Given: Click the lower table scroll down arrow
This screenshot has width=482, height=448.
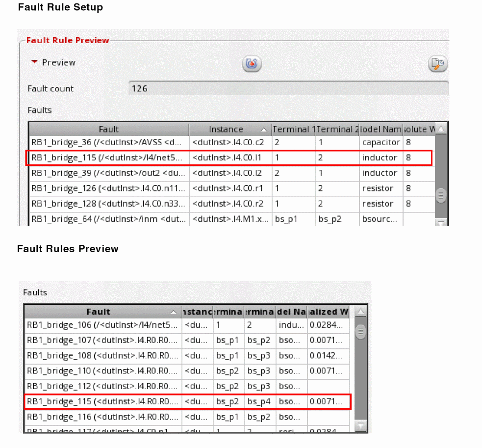Looking at the screenshot, I should [x=360, y=425].
